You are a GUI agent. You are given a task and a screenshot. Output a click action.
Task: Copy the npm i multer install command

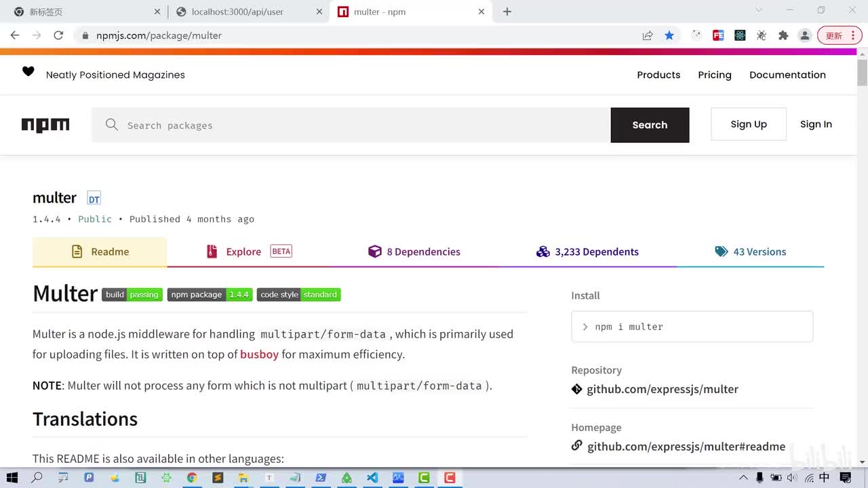(x=692, y=327)
